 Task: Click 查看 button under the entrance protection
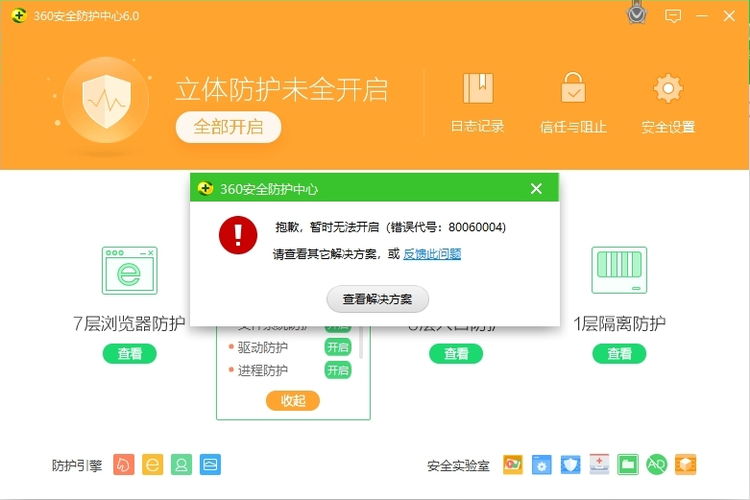[x=456, y=354]
